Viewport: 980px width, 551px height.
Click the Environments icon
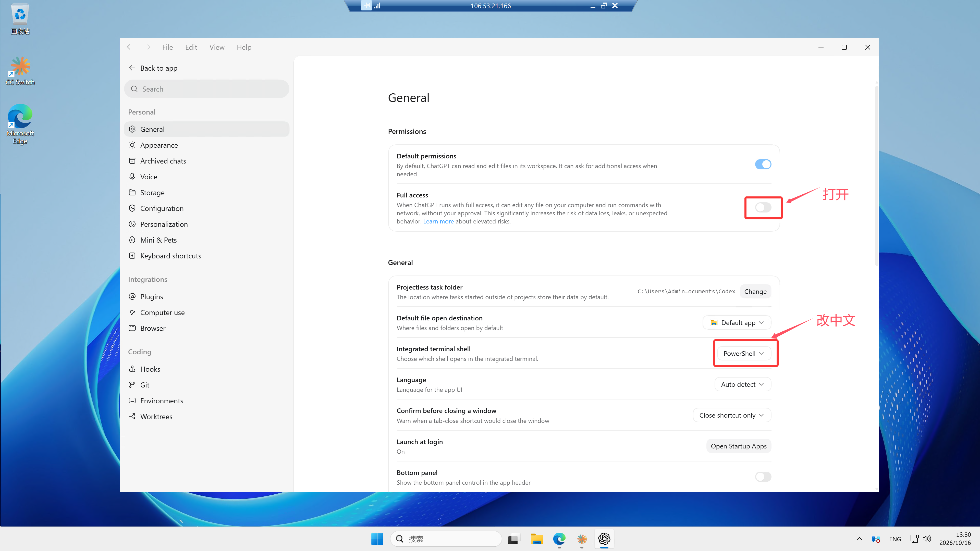coord(132,400)
